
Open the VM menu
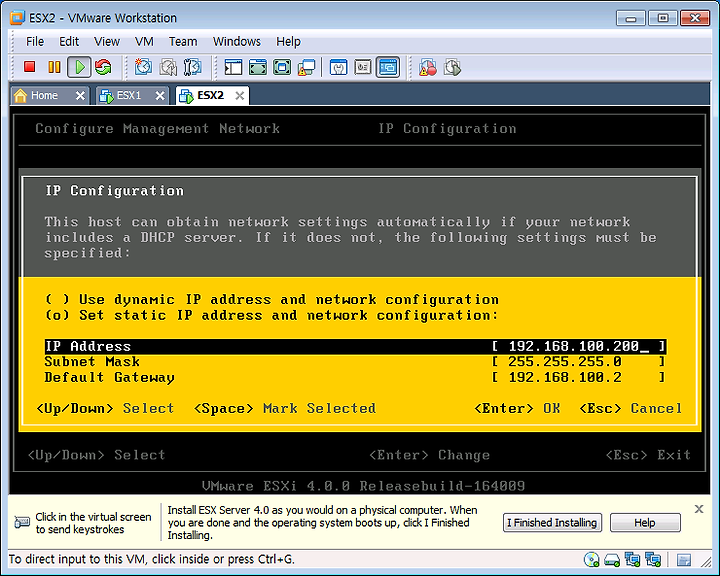[144, 41]
